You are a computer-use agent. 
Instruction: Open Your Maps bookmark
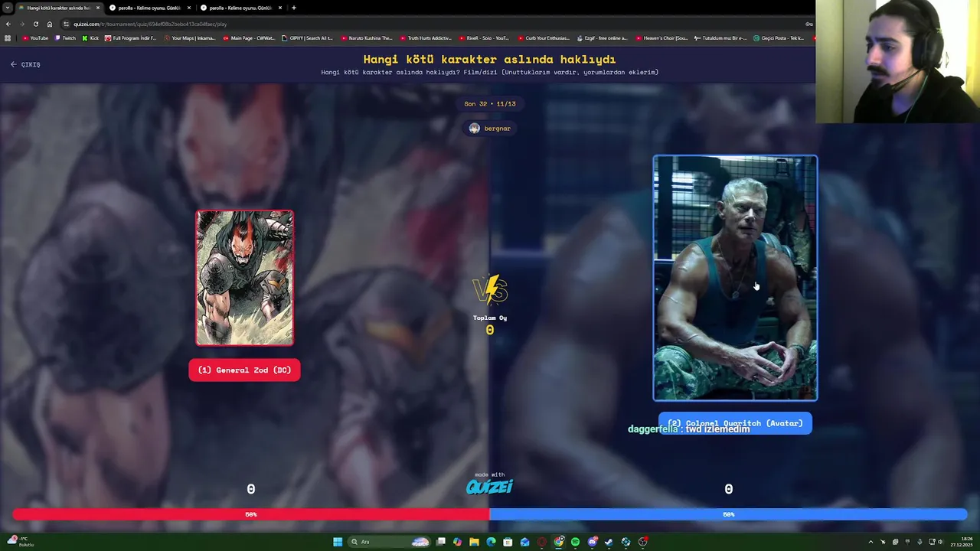[x=189, y=37]
